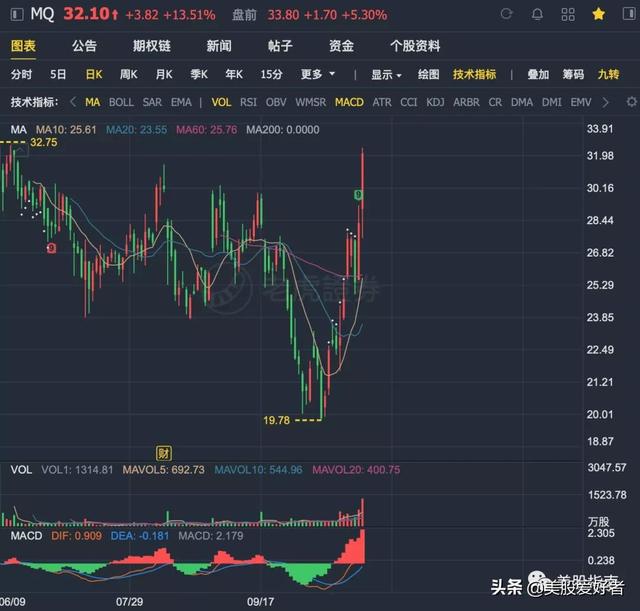The height and width of the screenshot is (611, 640).
Task: Toggle the left sidebar panel icon
Action: point(17,15)
